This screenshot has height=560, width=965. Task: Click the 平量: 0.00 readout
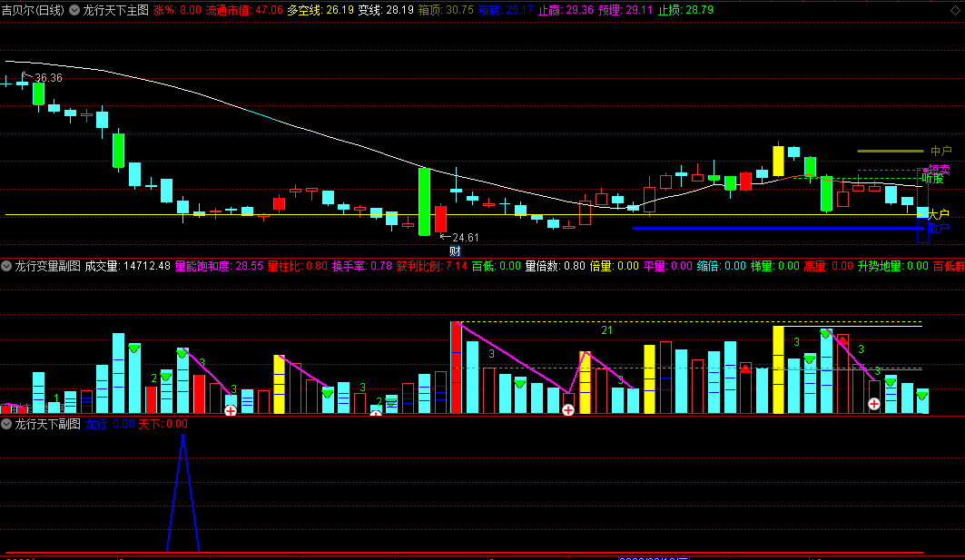pyautogui.click(x=668, y=266)
